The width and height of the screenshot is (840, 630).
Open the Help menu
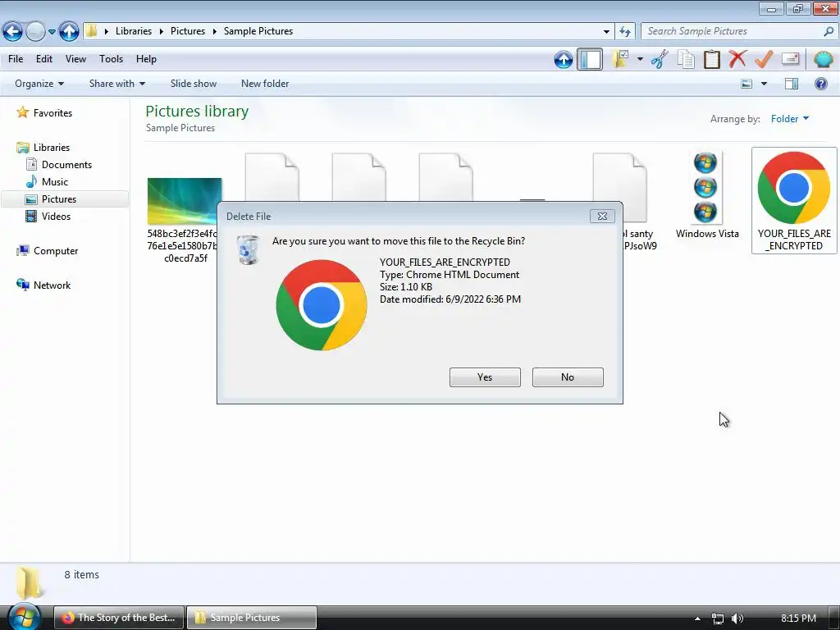tap(146, 59)
